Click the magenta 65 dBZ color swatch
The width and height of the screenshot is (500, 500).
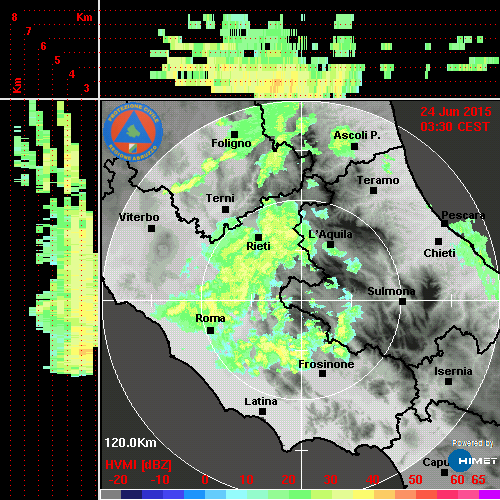489,494
